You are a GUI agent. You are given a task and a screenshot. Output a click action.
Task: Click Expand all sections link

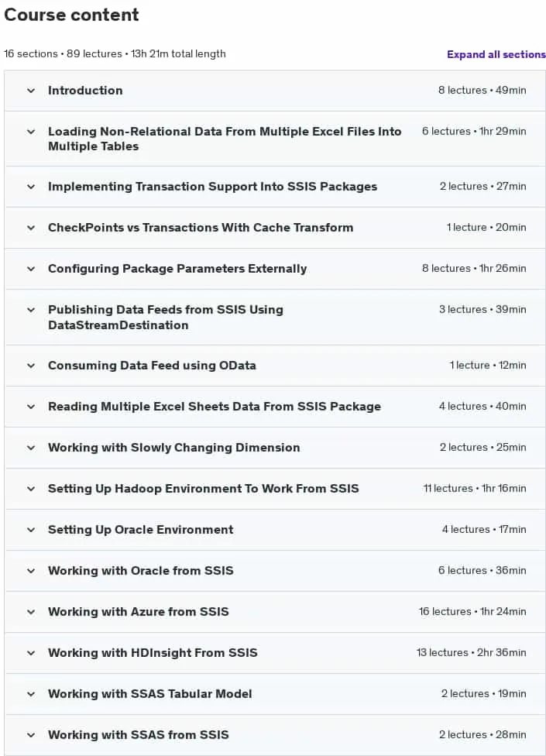[496, 54]
